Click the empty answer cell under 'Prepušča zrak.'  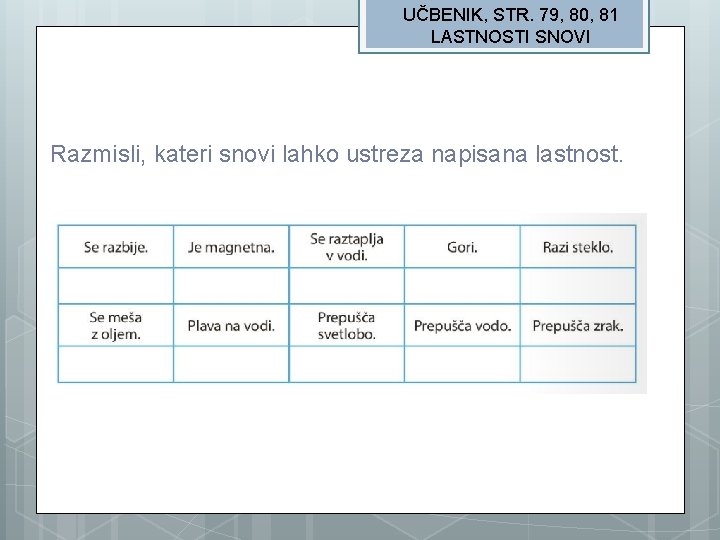[578, 364]
